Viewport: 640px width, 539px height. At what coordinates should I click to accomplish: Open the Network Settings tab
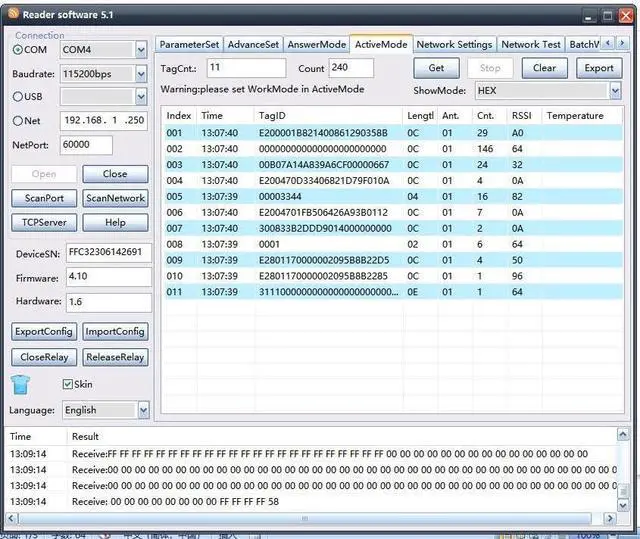coord(454,44)
